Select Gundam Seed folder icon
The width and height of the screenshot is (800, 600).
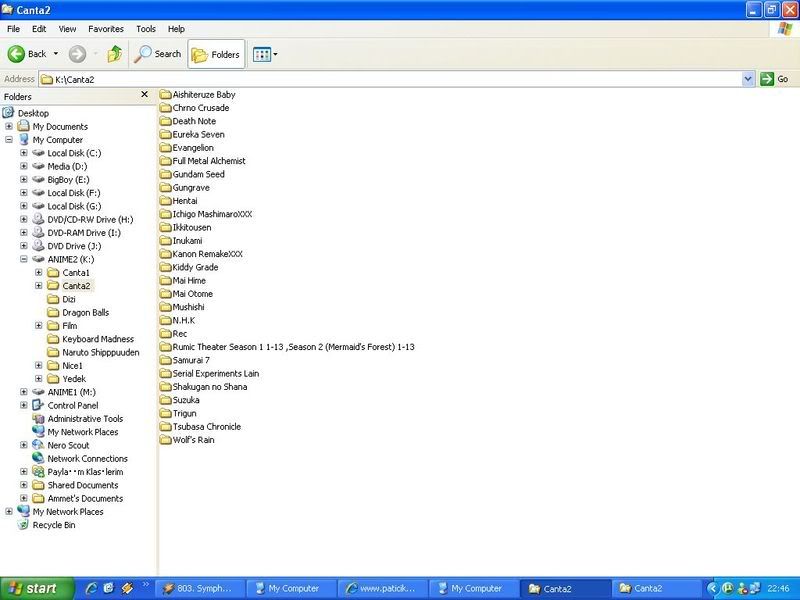(x=165, y=174)
